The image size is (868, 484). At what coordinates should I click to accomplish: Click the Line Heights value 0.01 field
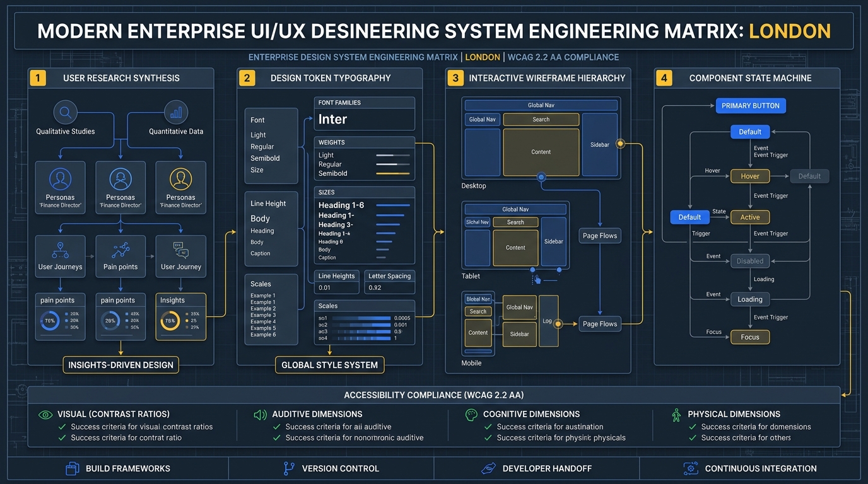337,288
